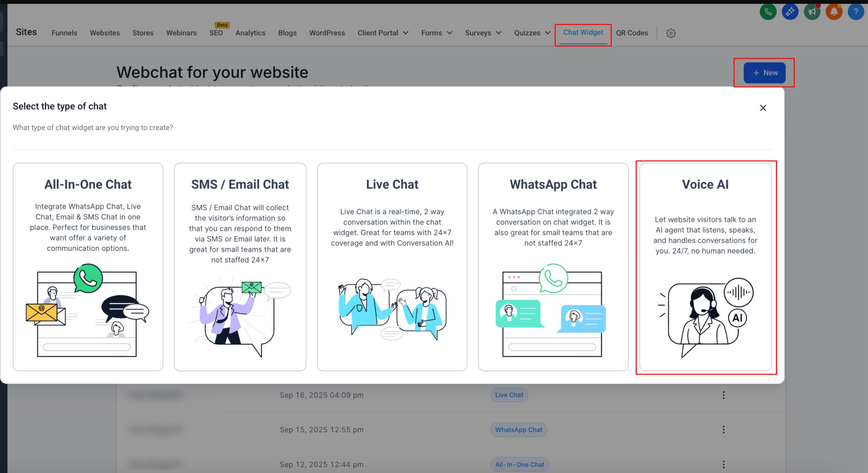Click the All-In-One Chat type tag
Image resolution: width=868 pixels, height=473 pixels.
(520, 464)
